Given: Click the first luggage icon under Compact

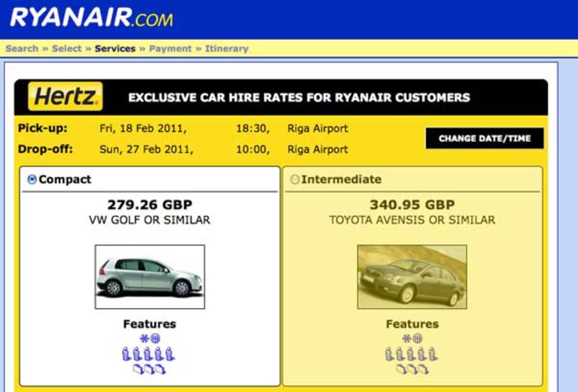Looking at the screenshot, I should [x=138, y=369].
